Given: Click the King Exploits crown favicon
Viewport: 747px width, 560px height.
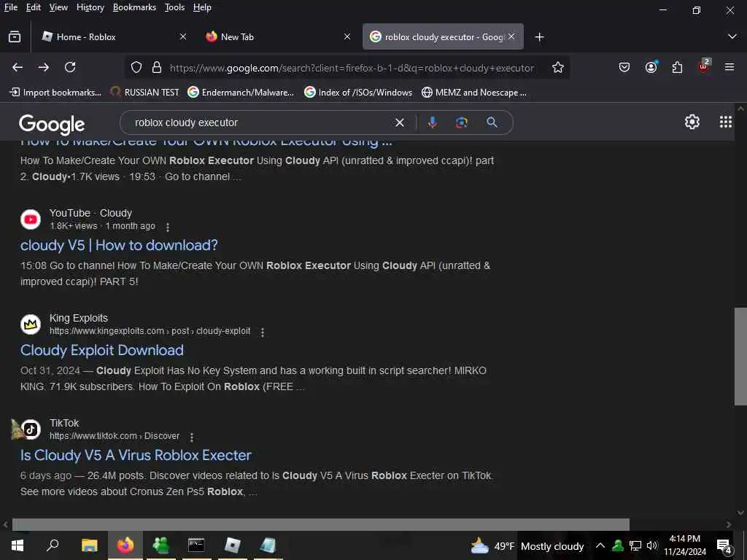Looking at the screenshot, I should coord(31,324).
